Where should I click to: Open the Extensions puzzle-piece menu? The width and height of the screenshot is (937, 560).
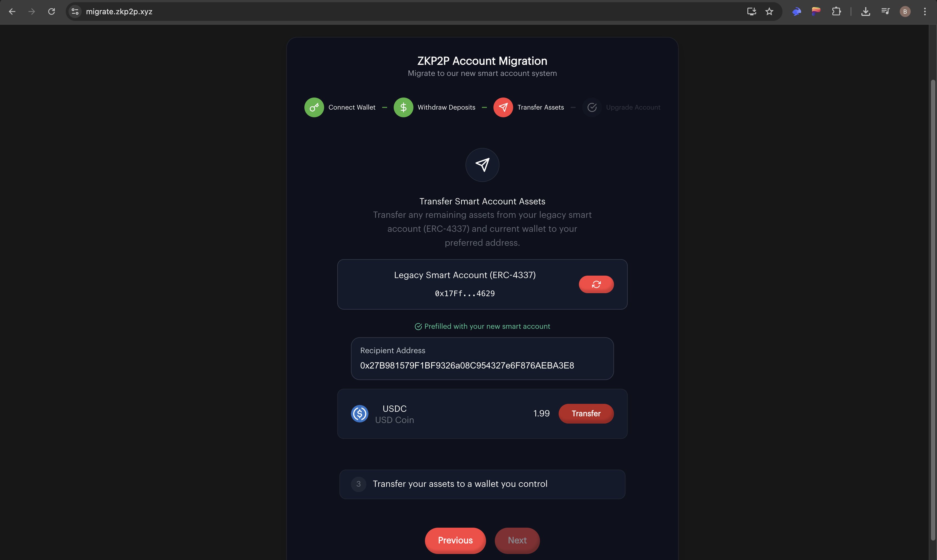coord(836,12)
